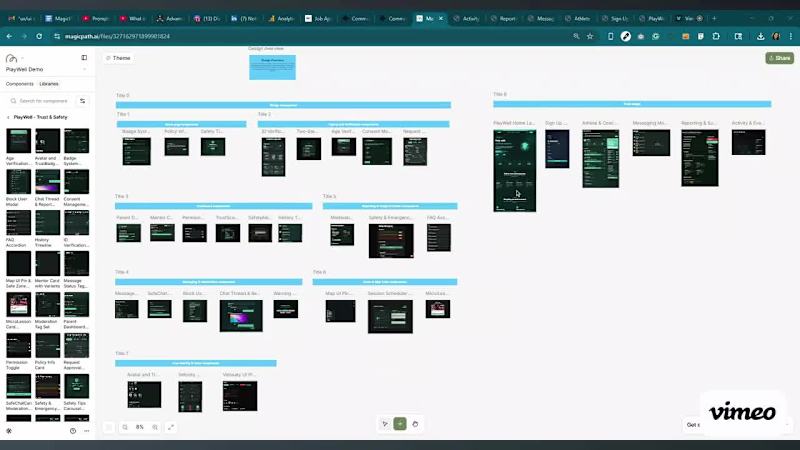Open a new browser tab with plus

(x=714, y=18)
